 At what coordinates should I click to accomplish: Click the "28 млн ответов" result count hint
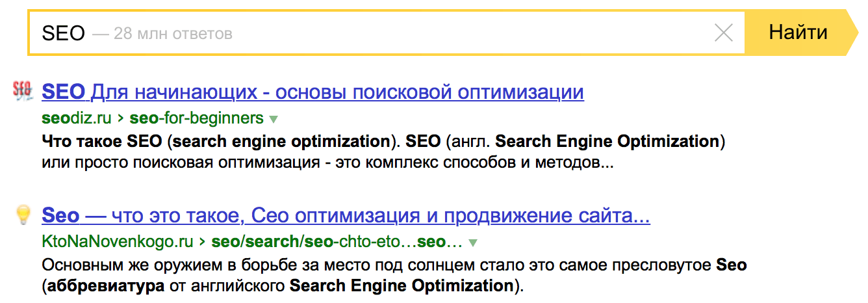[x=162, y=33]
